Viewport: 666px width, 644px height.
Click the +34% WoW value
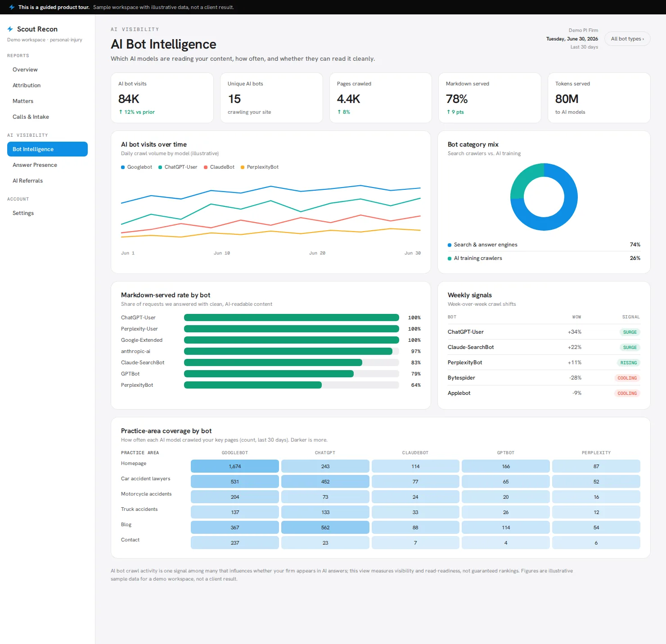(x=575, y=332)
